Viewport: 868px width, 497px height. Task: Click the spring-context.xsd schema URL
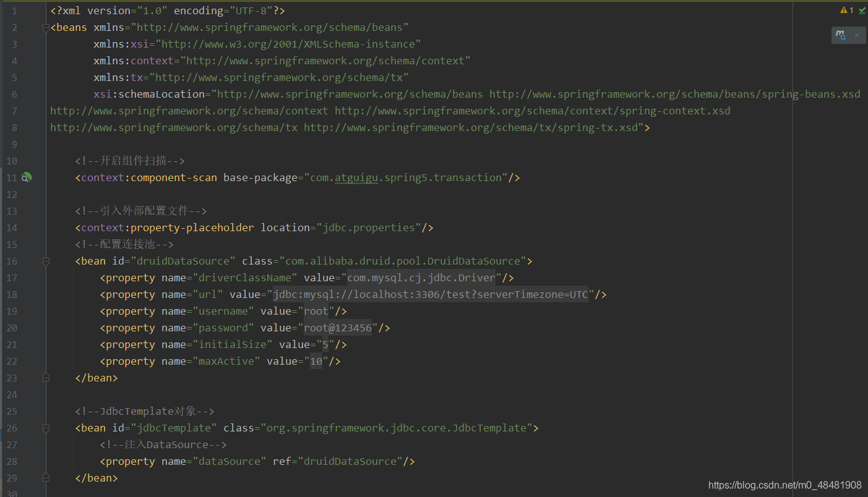533,111
